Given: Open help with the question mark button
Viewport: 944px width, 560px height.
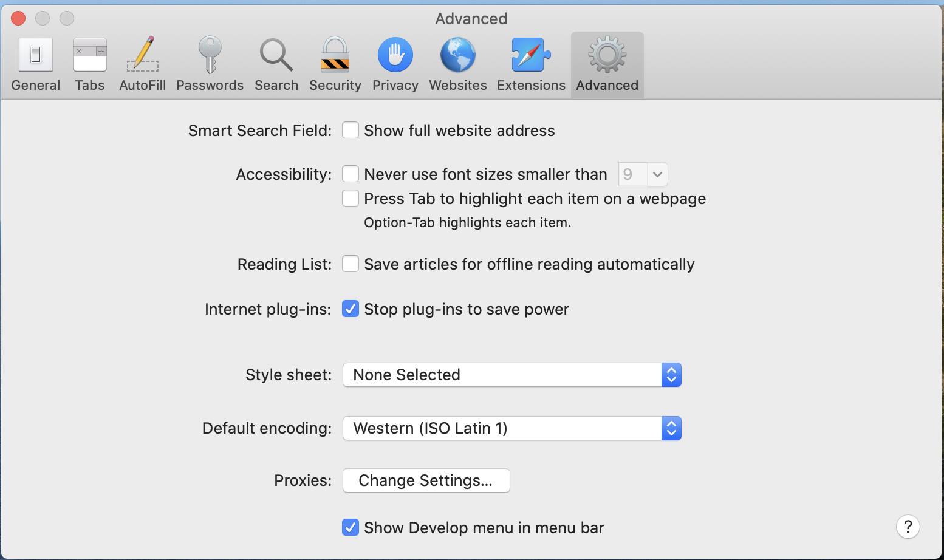Looking at the screenshot, I should point(908,527).
